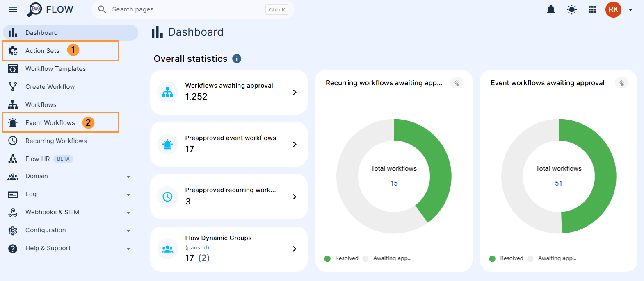The height and width of the screenshot is (281, 644).
Task: Open the RK user account dropdown arrow
Action: [x=630, y=10]
